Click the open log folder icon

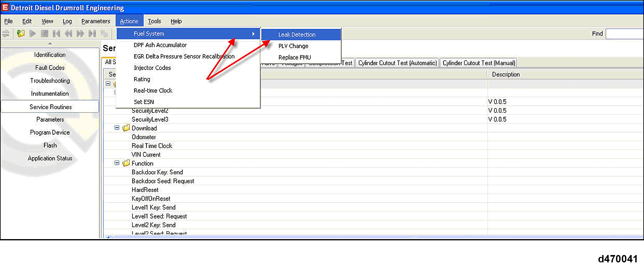pyautogui.click(x=21, y=33)
